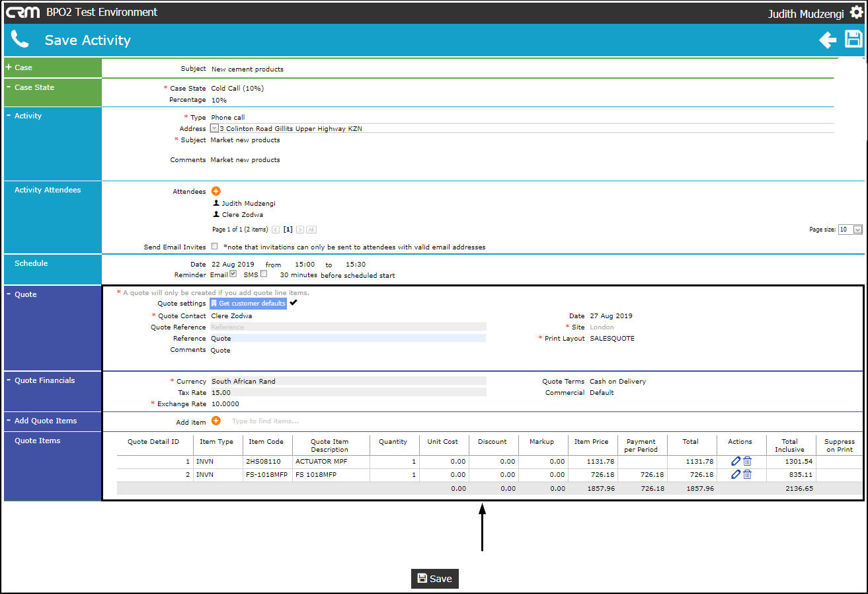The height and width of the screenshot is (594, 868).
Task: Uncheck the Email reminder checkbox
Action: [x=233, y=274]
